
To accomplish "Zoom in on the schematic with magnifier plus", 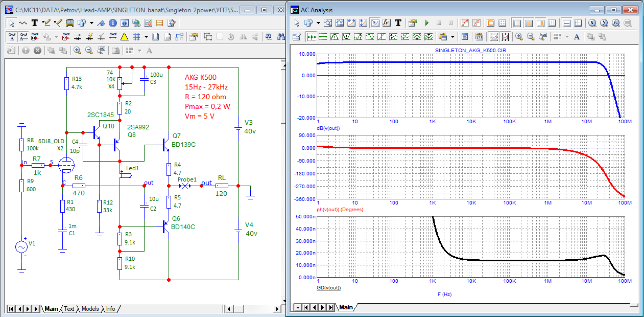I will (77, 51).
